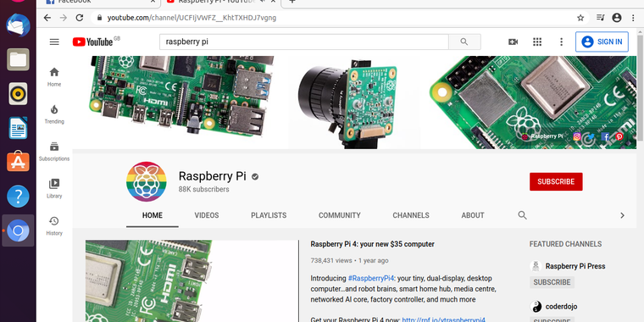Open Ubuntu Software in dock
This screenshot has height=322, width=644.
coord(18,162)
